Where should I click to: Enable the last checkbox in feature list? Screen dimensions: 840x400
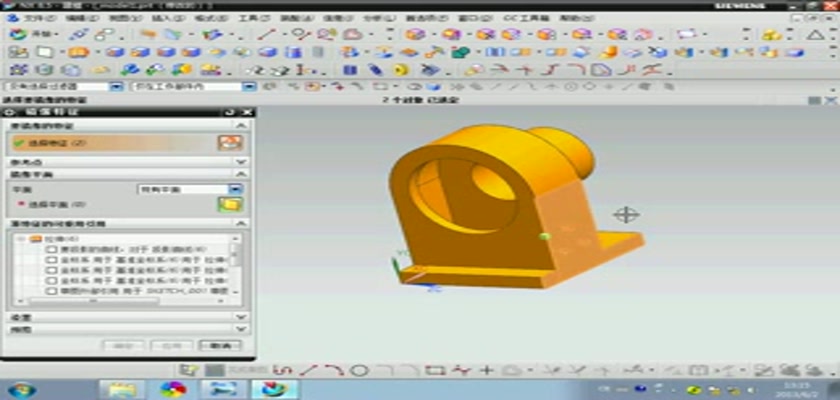coord(51,288)
